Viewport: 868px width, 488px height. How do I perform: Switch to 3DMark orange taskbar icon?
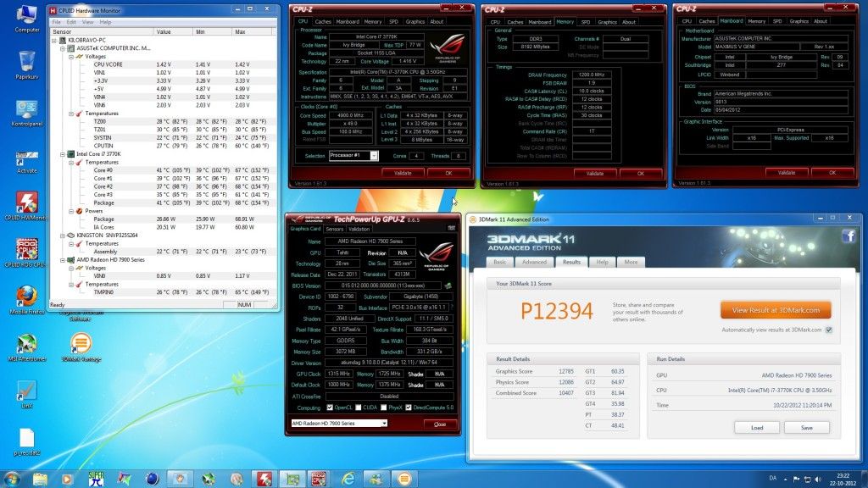(x=404, y=479)
